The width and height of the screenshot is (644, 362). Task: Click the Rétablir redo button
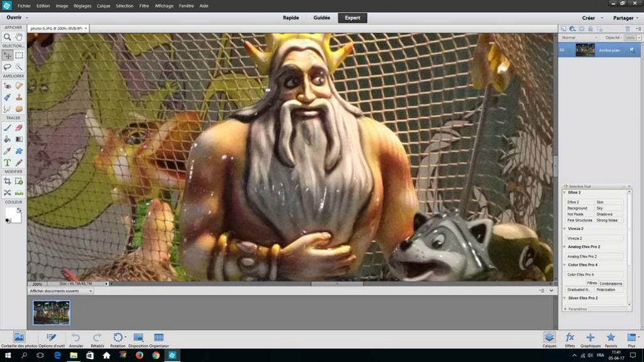coord(97,339)
